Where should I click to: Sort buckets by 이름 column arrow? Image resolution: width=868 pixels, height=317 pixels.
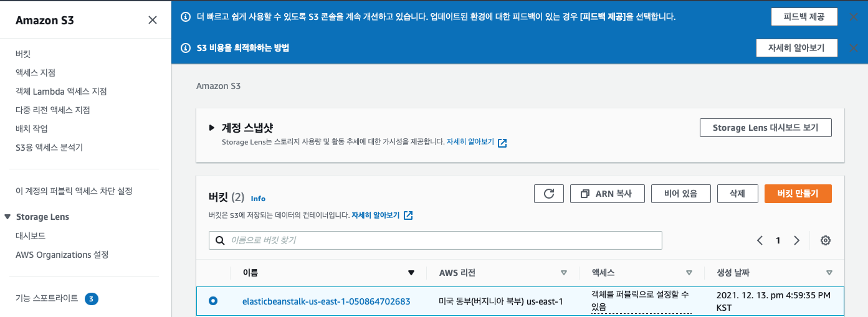pos(411,273)
